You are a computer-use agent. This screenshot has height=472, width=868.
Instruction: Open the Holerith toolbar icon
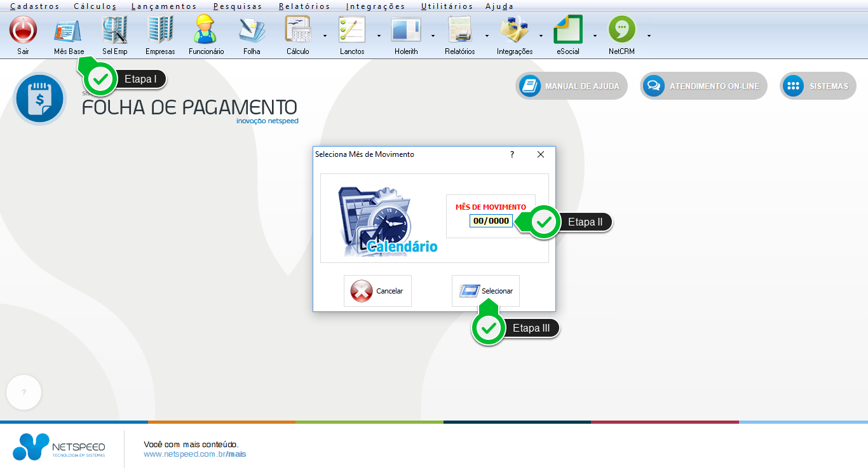click(x=406, y=30)
